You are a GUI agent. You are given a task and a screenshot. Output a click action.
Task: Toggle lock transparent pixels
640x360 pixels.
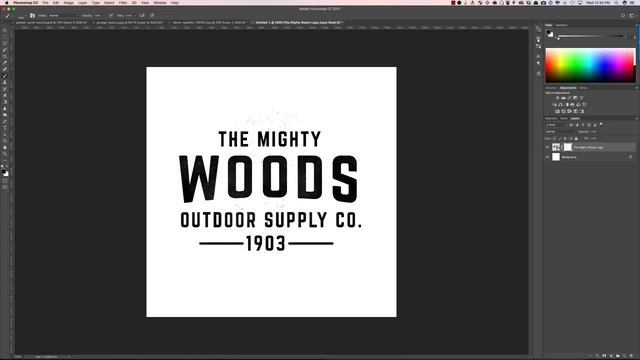pyautogui.click(x=554, y=138)
